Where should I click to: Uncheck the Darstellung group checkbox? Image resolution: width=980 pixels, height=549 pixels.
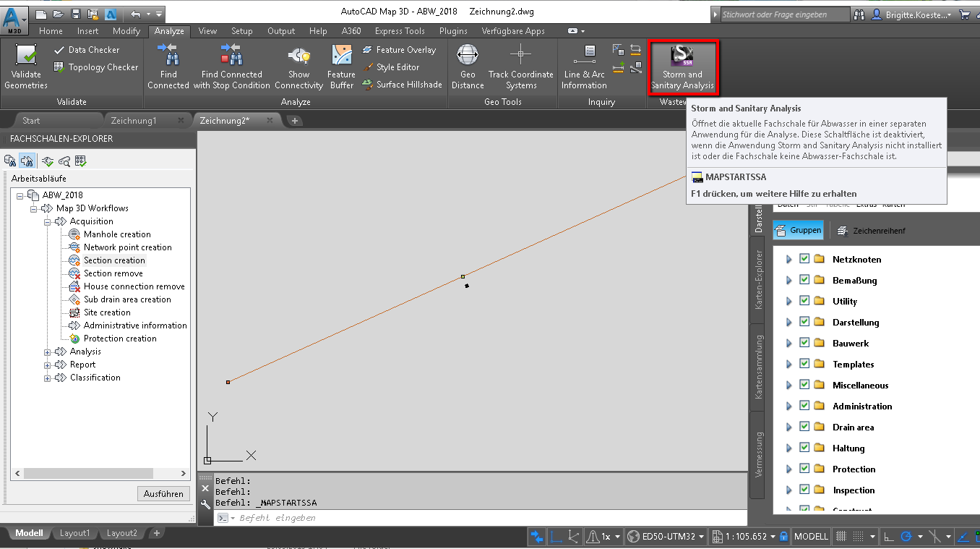point(804,322)
